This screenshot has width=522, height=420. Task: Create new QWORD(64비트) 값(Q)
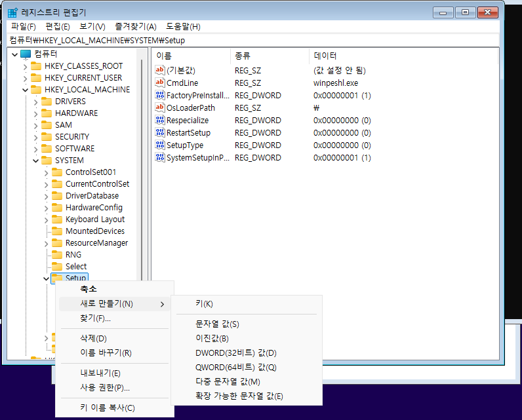[247, 368]
